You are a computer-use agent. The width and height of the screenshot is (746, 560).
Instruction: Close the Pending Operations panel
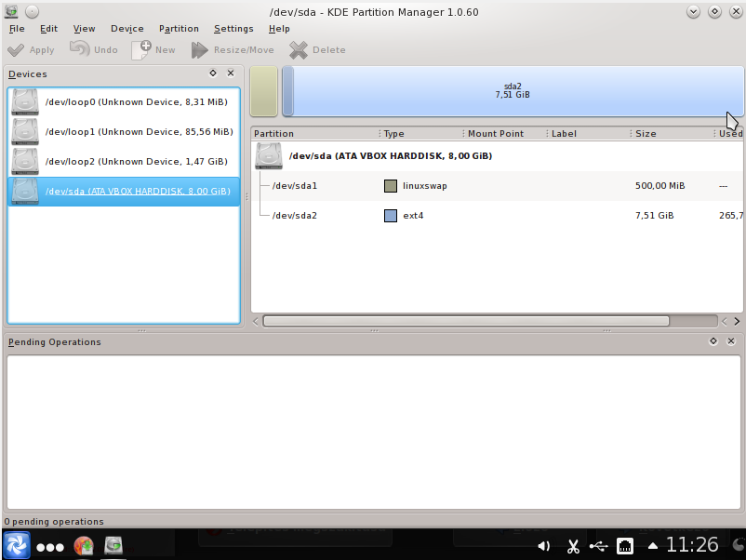(x=731, y=340)
